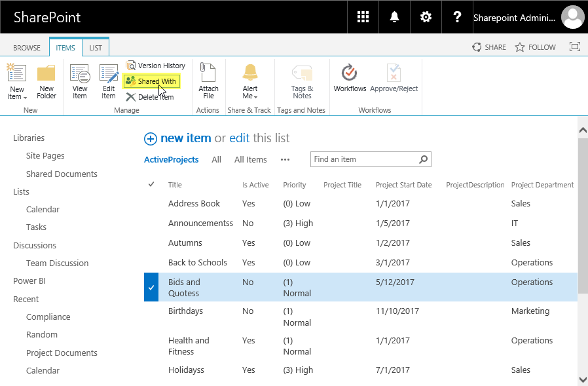
Task: Switch to the LIST ribbon tab
Action: [96, 48]
